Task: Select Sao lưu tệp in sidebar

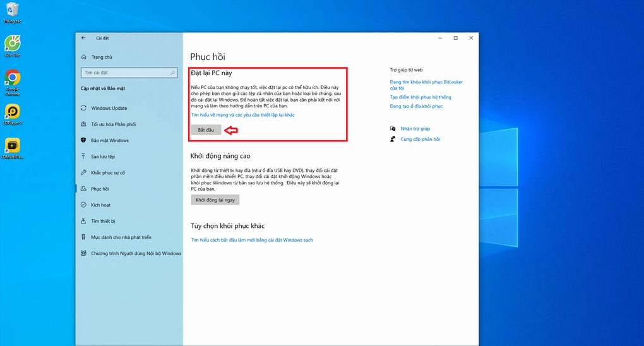Action: pyautogui.click(x=103, y=157)
